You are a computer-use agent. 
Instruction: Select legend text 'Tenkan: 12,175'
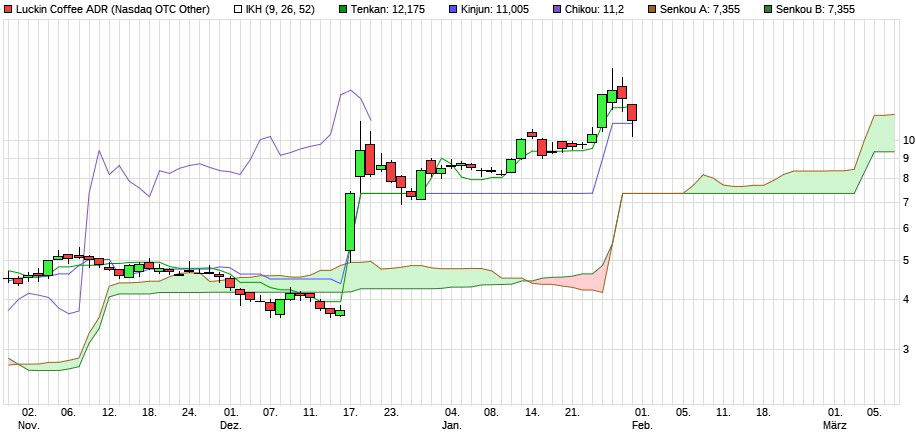(x=387, y=9)
